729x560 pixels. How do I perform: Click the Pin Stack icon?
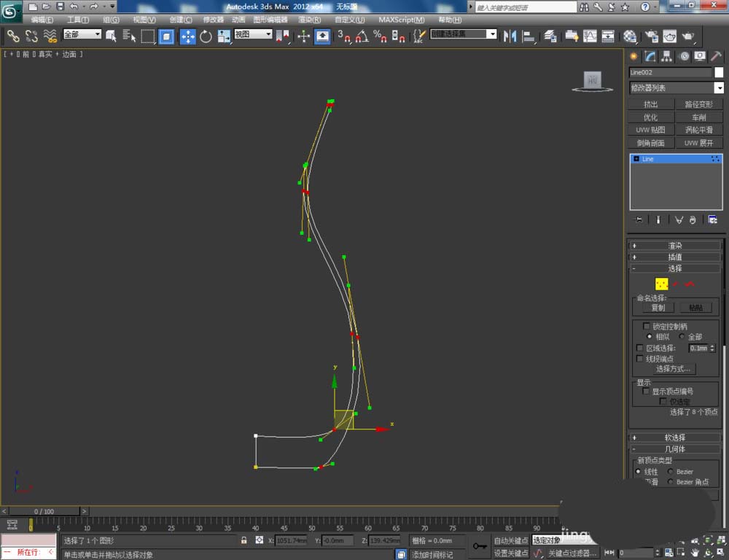pyautogui.click(x=639, y=219)
